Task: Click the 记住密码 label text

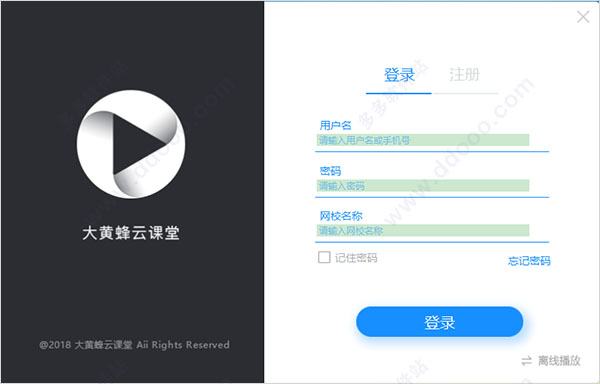Action: pyautogui.click(x=356, y=258)
